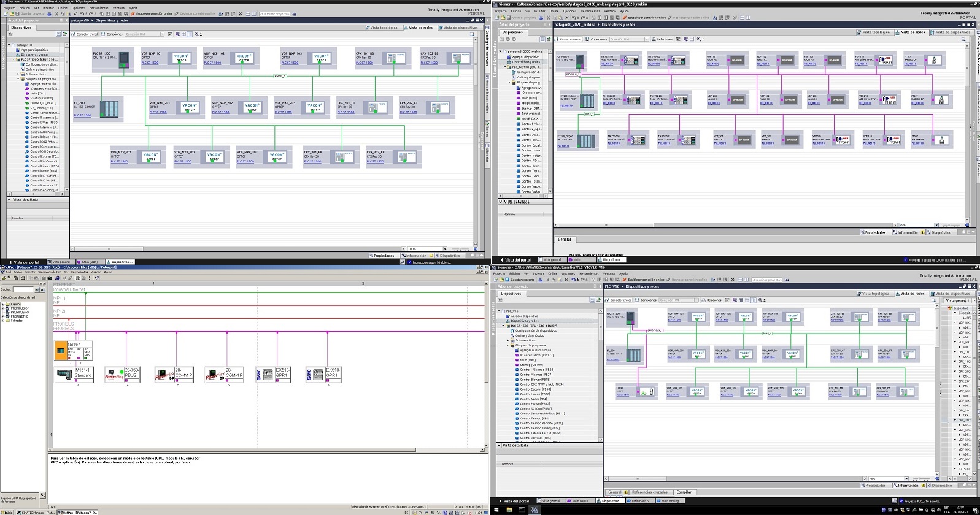Click Establecer conexión online in patagon10 window

coord(153,13)
